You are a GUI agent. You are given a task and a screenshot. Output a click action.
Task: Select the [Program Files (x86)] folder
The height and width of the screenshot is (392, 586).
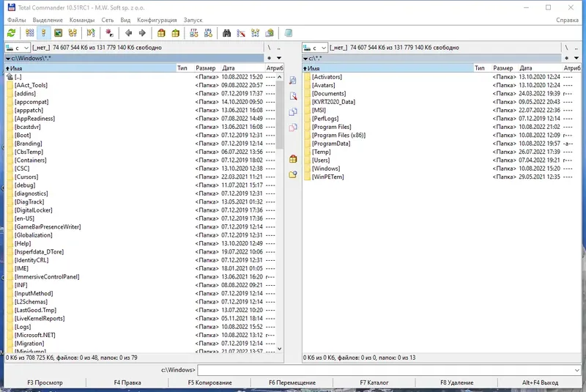pos(338,136)
